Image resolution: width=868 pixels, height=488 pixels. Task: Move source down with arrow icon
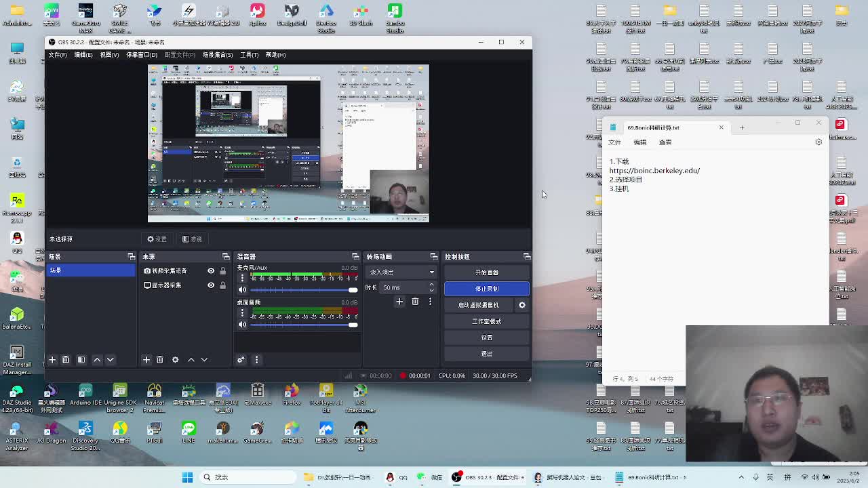(204, 360)
